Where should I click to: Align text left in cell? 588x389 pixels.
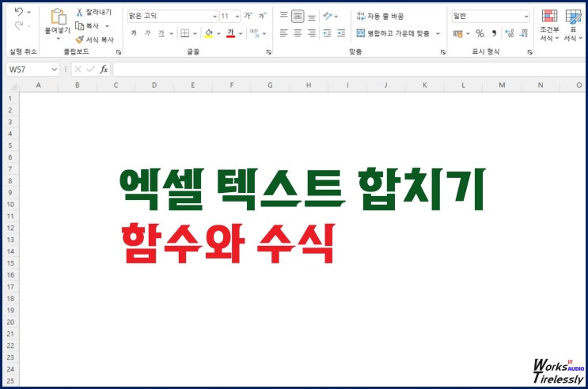pyautogui.click(x=284, y=33)
